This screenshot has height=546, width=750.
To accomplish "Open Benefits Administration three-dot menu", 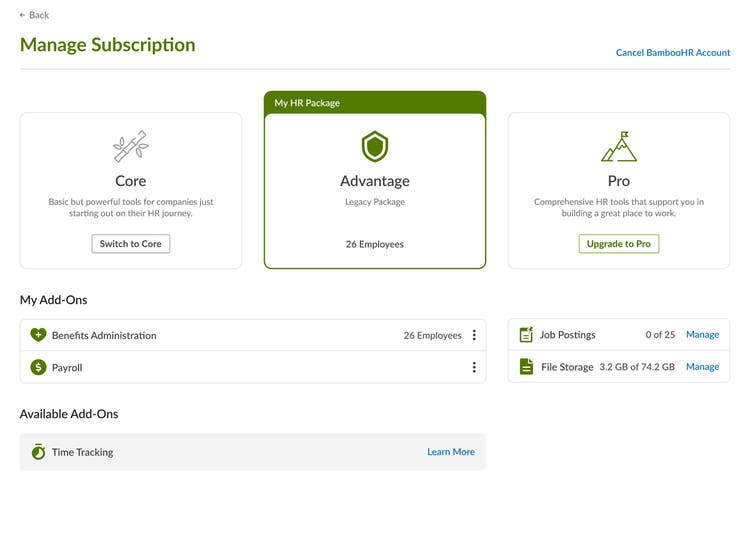I will [x=474, y=335].
